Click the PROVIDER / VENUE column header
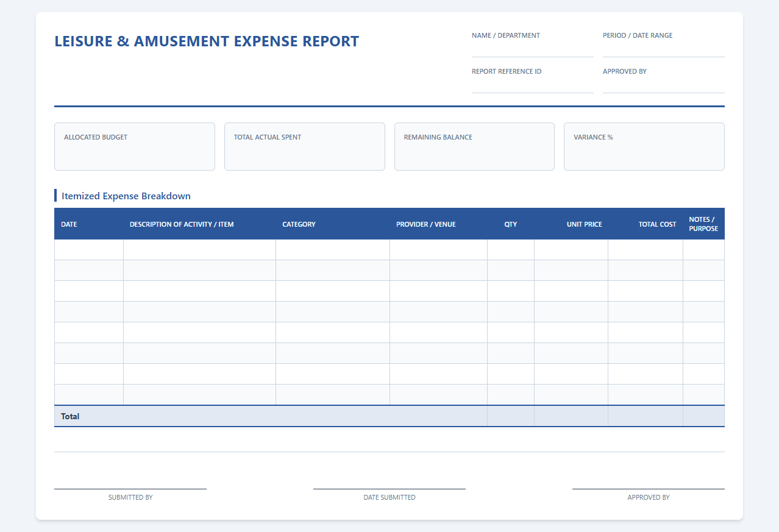This screenshot has width=779, height=532. [439, 224]
